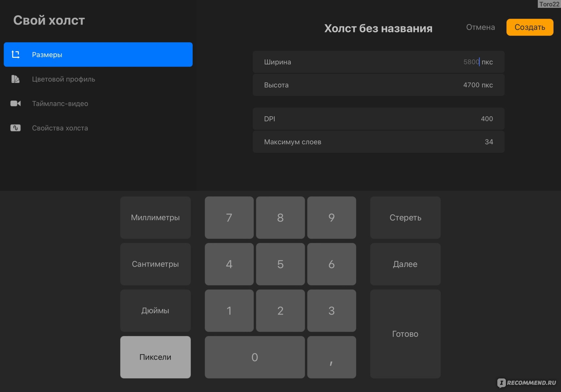Switch units to Дюймы
Image resolution: width=561 pixels, height=392 pixels.
click(155, 311)
